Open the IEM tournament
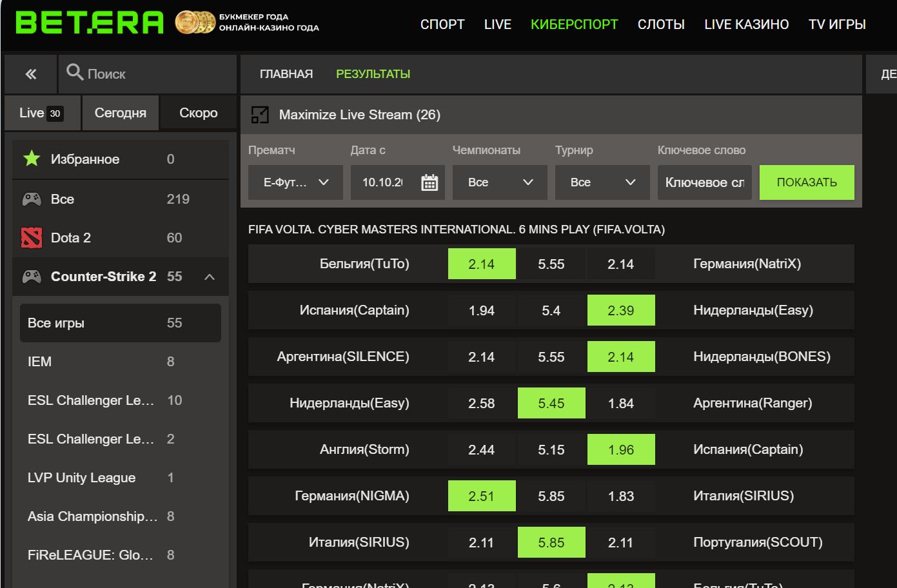The image size is (897, 588). click(x=121, y=362)
